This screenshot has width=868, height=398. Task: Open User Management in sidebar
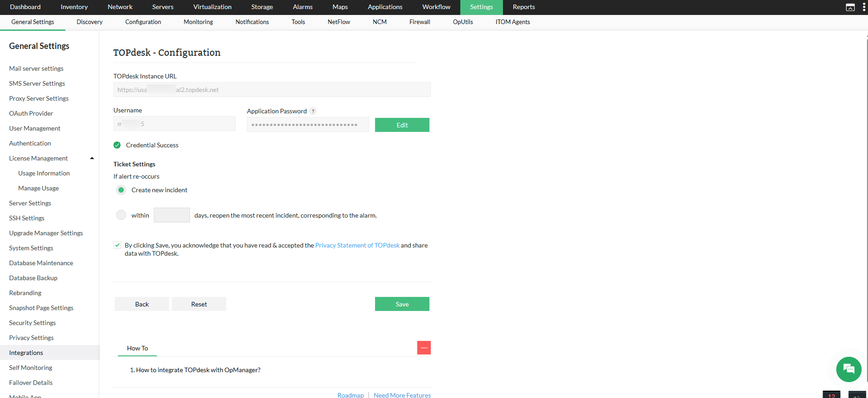(x=34, y=128)
